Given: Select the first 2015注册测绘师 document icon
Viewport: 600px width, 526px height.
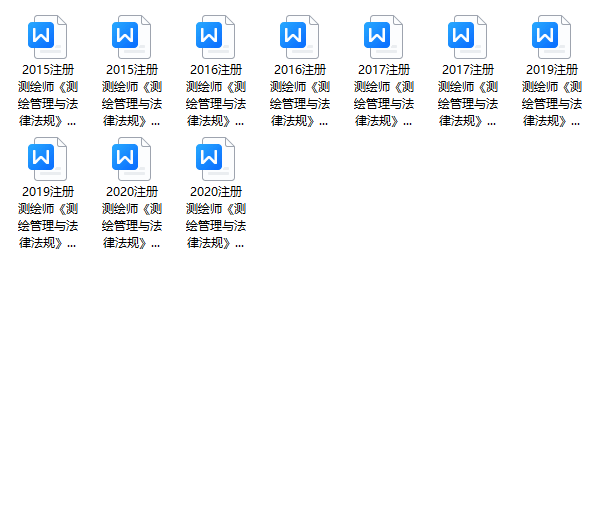Looking at the screenshot, I should pyautogui.click(x=47, y=37).
